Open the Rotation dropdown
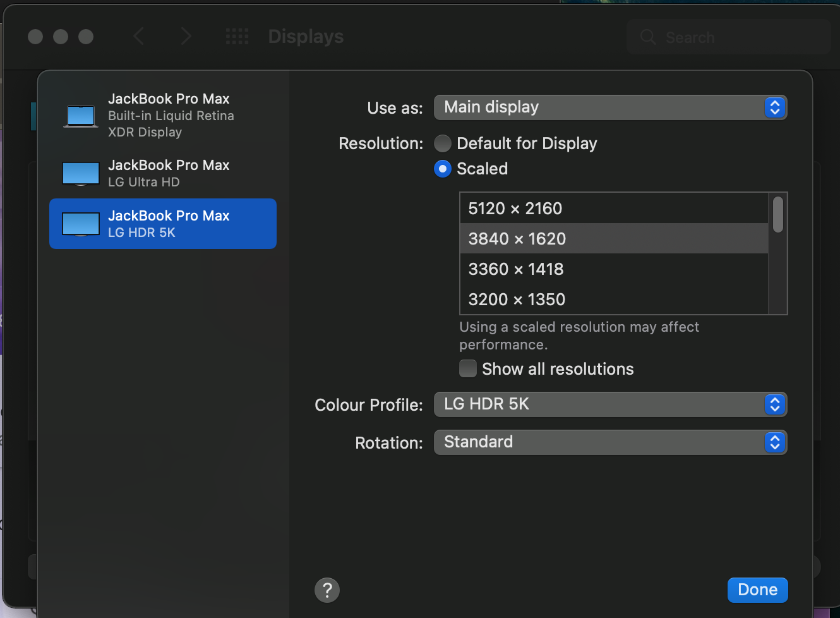 [610, 442]
